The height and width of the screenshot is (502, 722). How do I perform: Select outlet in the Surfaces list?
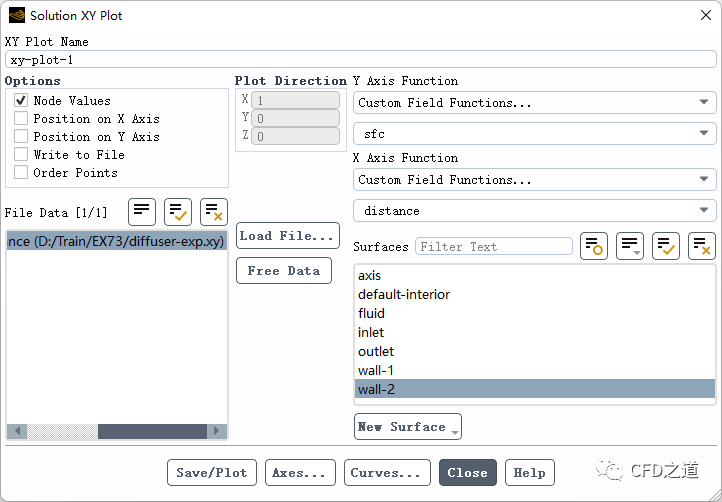[376, 351]
